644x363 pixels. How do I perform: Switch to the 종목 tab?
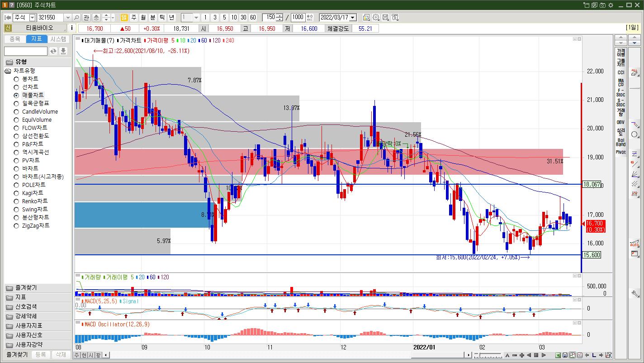click(x=15, y=39)
